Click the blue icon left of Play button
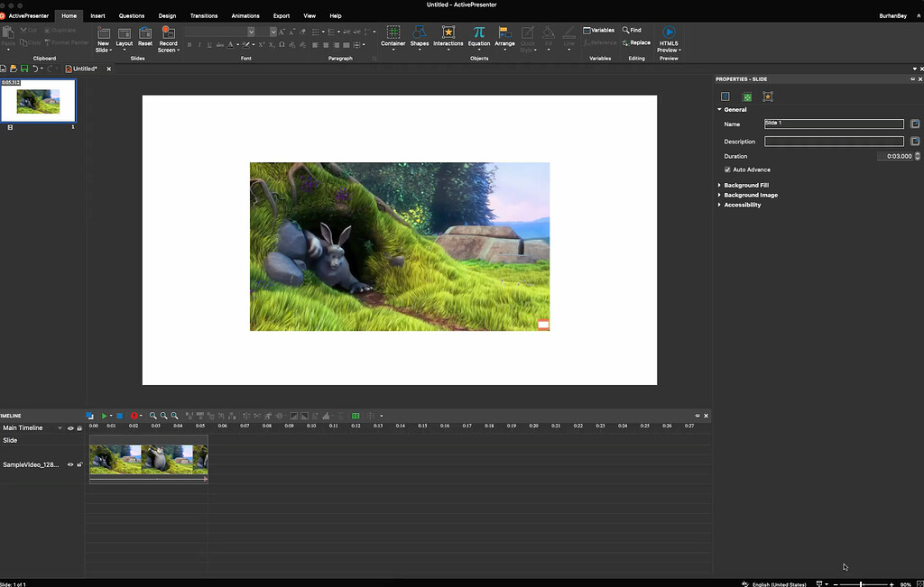 [x=89, y=416]
